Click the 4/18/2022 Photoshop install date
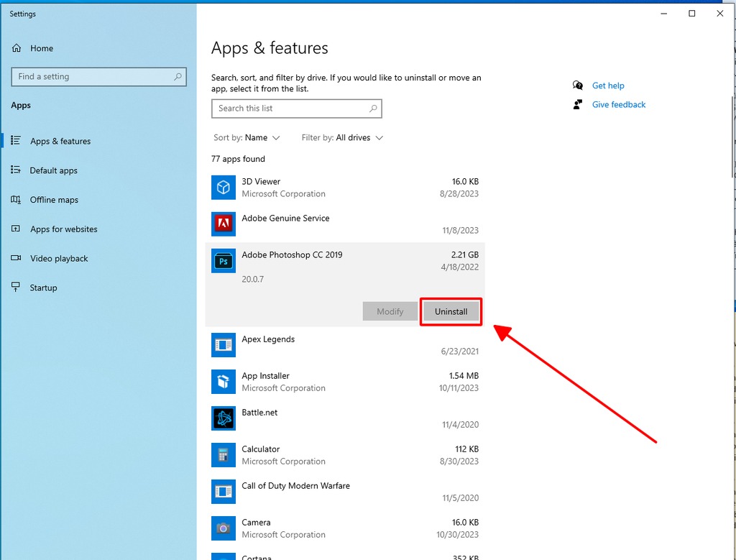 coord(460,267)
